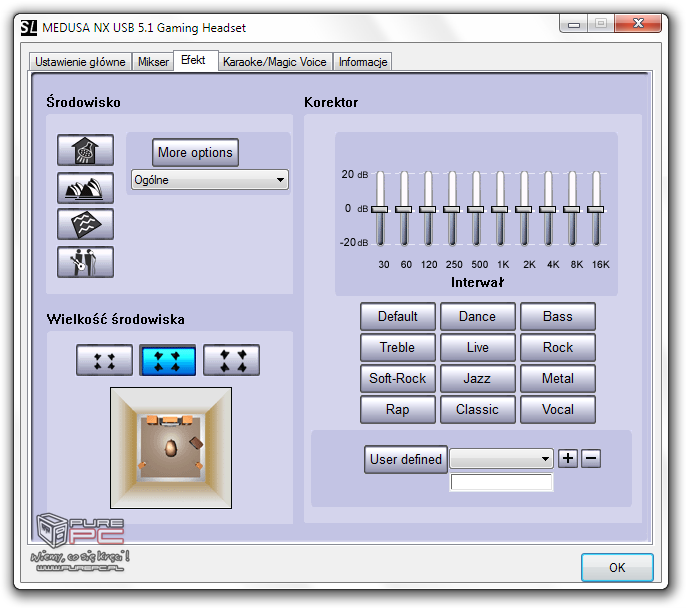
Task: Apply the Treble equalizer preset
Action: tap(398, 347)
